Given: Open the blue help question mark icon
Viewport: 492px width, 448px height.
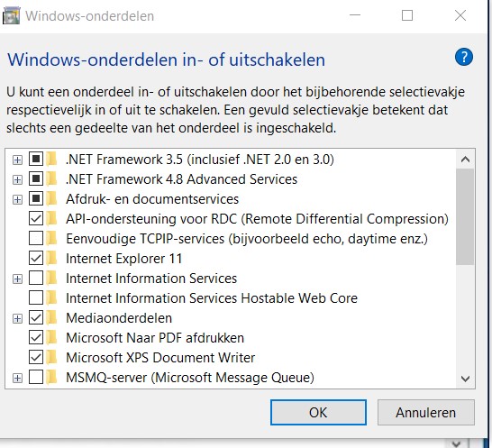Looking at the screenshot, I should coord(464,57).
